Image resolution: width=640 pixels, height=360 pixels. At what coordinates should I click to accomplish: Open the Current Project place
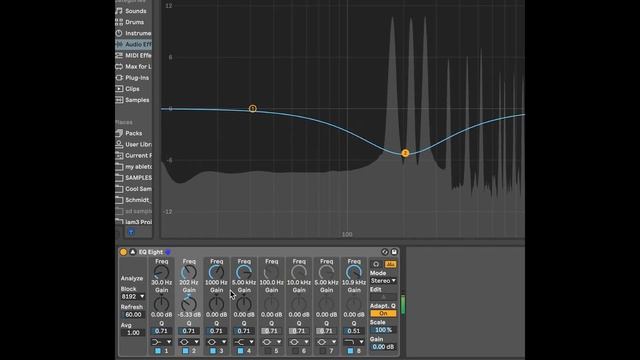pyautogui.click(x=133, y=156)
